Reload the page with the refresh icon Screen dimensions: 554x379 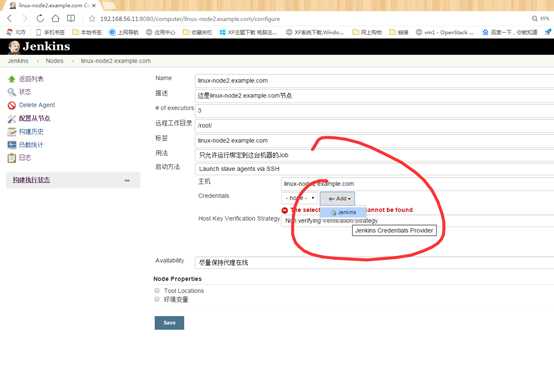coord(40,18)
